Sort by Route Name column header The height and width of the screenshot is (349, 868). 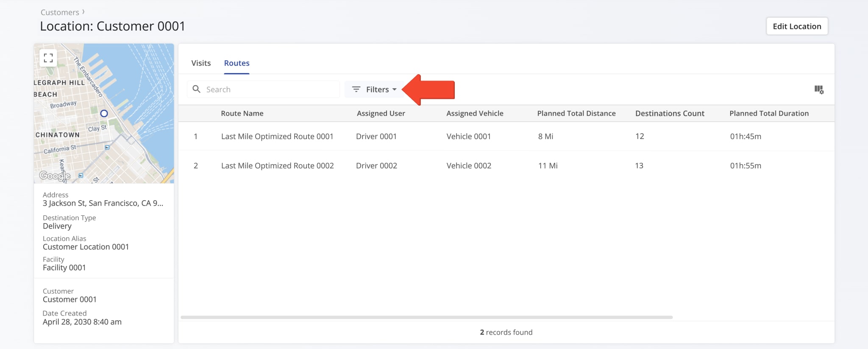242,113
